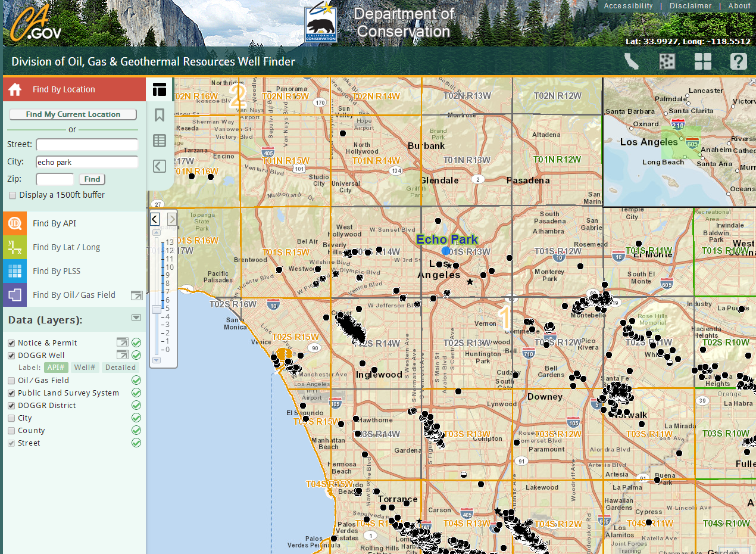The height and width of the screenshot is (554, 756).
Task: Click the California state extent icon
Action: pyautogui.click(x=631, y=61)
